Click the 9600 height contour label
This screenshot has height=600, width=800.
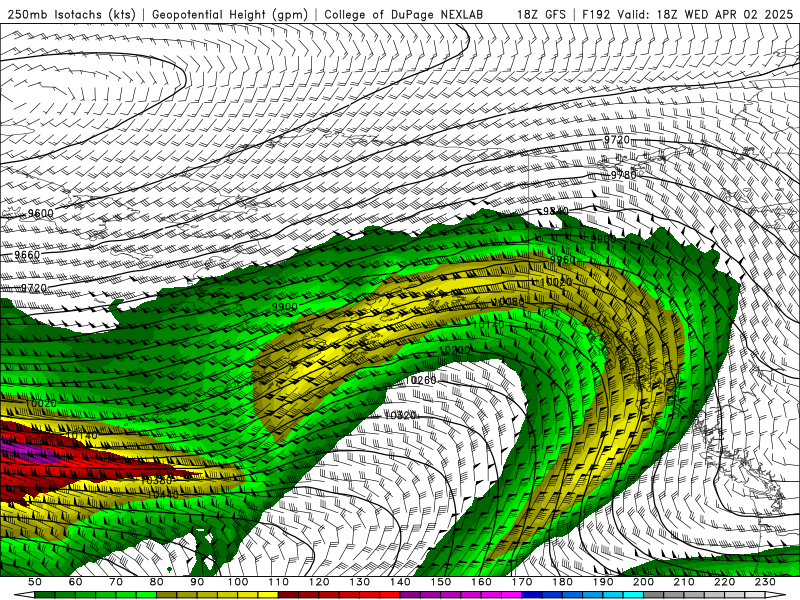(x=41, y=213)
